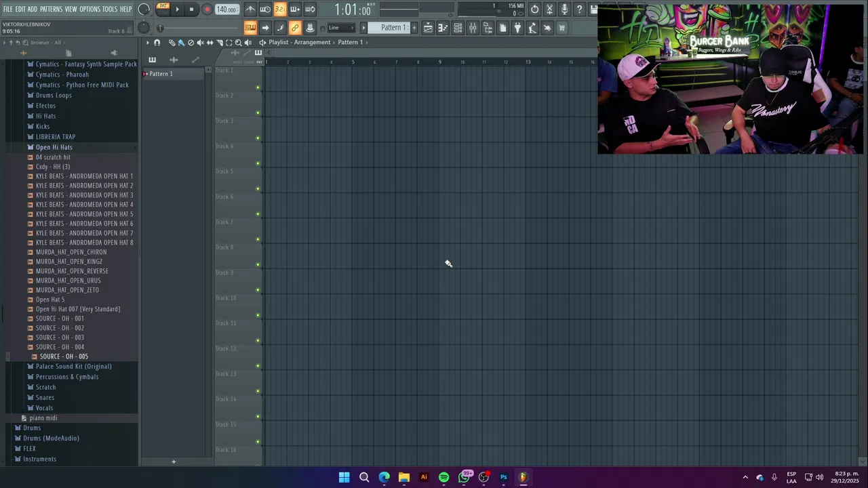Click the red Record button
868x488 pixels.
208,9
